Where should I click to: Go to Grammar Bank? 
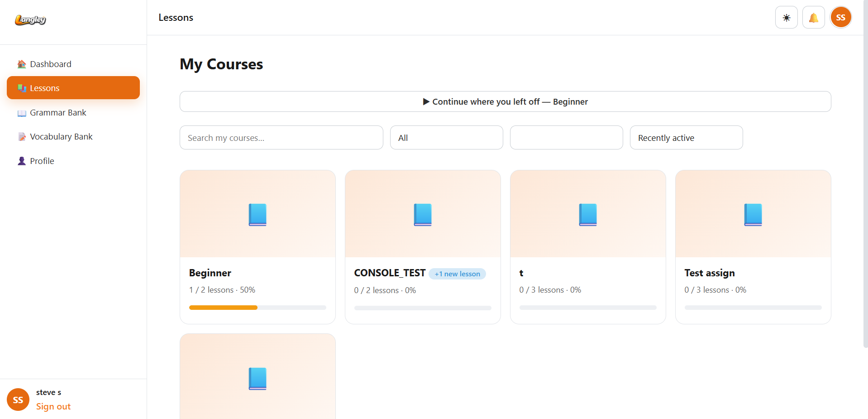point(73,113)
